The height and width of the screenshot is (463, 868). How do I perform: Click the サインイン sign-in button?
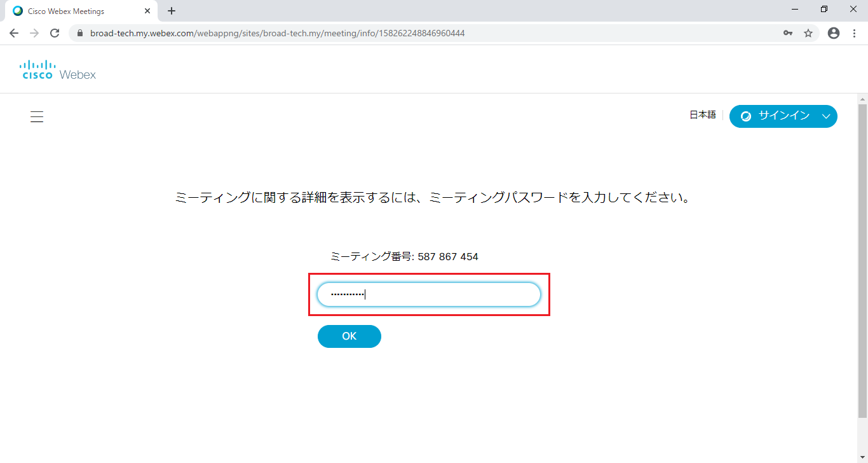(776, 116)
